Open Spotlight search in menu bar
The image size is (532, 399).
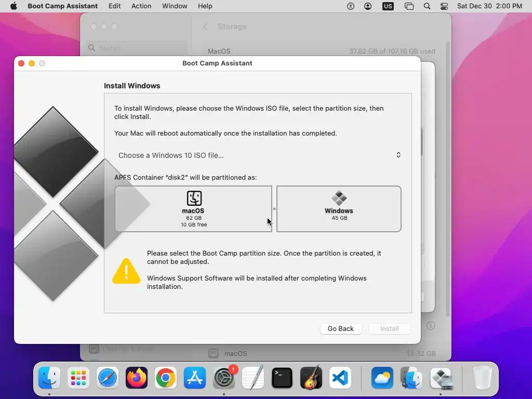click(x=427, y=6)
